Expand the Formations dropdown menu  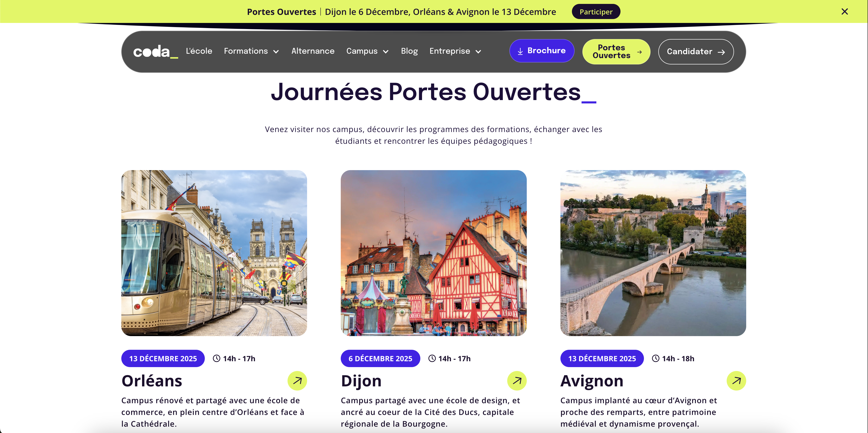pyautogui.click(x=251, y=51)
